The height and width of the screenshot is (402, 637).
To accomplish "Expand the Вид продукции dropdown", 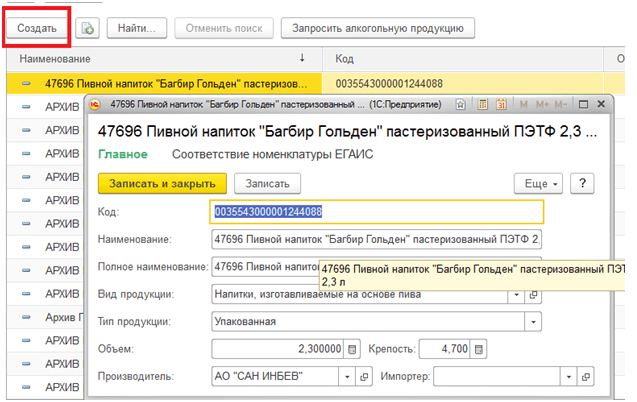I will coord(516,295).
